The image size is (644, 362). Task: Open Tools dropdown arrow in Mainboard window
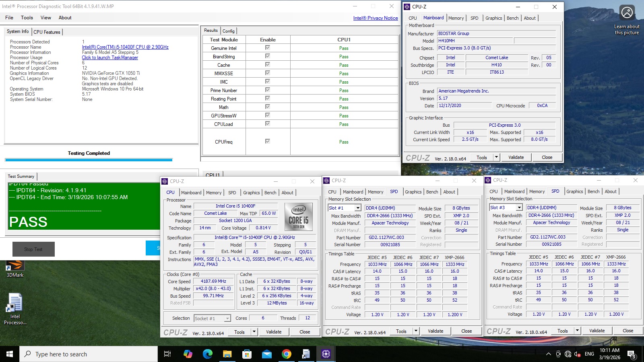tap(496, 157)
